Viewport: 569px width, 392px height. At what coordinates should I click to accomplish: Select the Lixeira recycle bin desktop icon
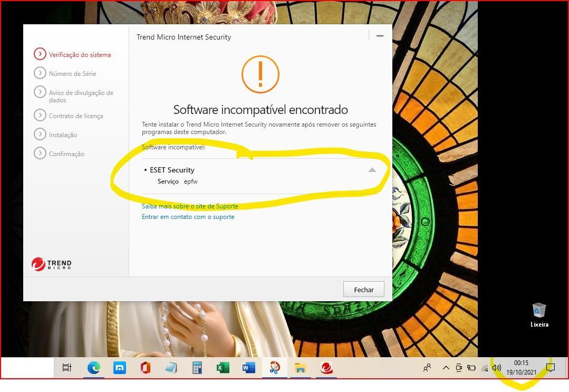click(539, 314)
